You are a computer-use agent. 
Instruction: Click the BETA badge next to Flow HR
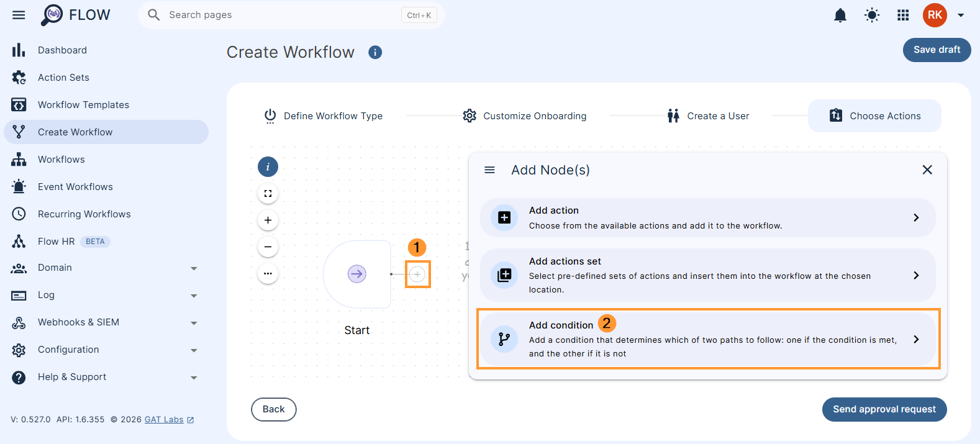click(95, 242)
